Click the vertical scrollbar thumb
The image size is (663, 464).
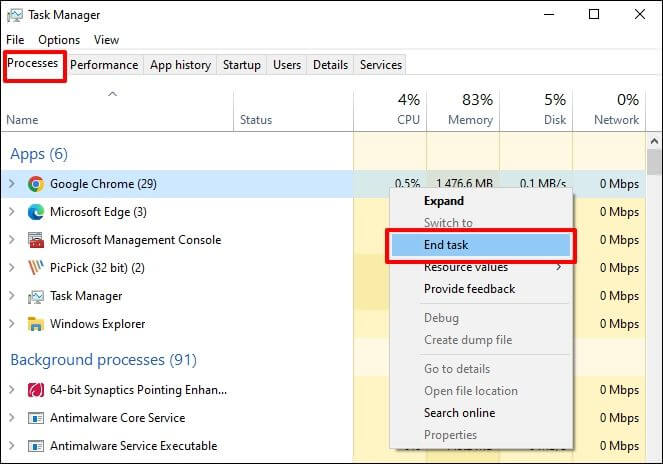pyautogui.click(x=654, y=162)
